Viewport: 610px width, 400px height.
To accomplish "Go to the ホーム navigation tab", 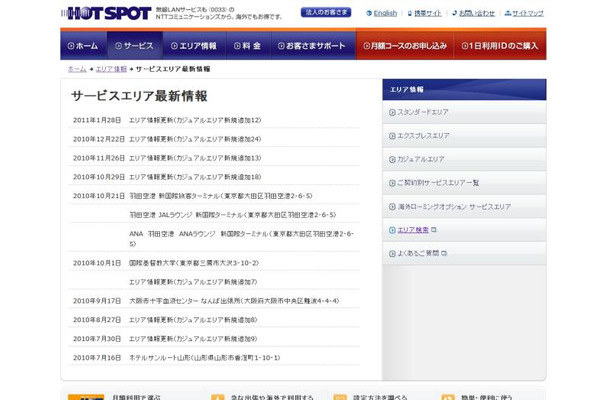I will click(x=84, y=46).
